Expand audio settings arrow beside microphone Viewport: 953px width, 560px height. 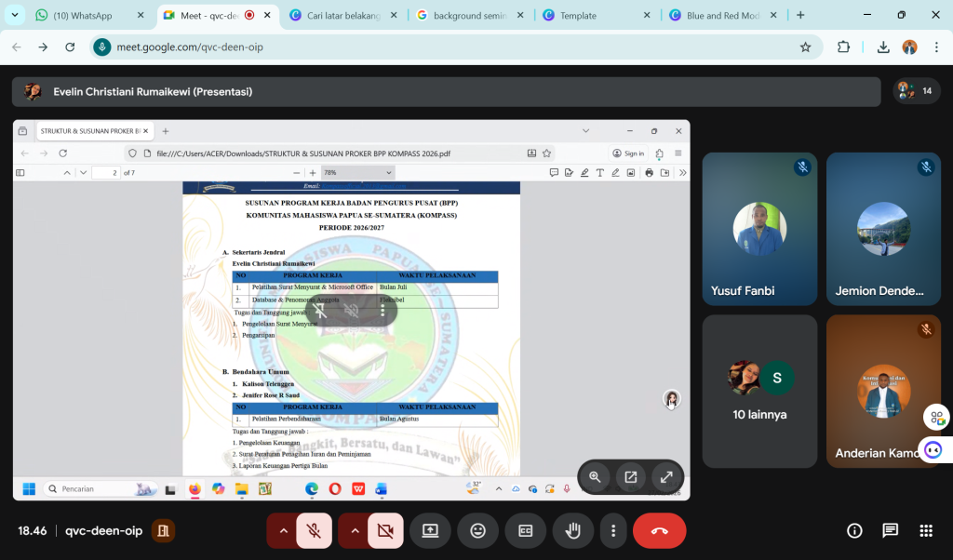click(283, 530)
